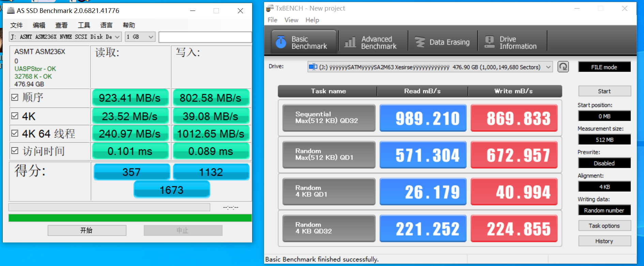
Task: Click the Measurement size 512 MB field
Action: [604, 140]
